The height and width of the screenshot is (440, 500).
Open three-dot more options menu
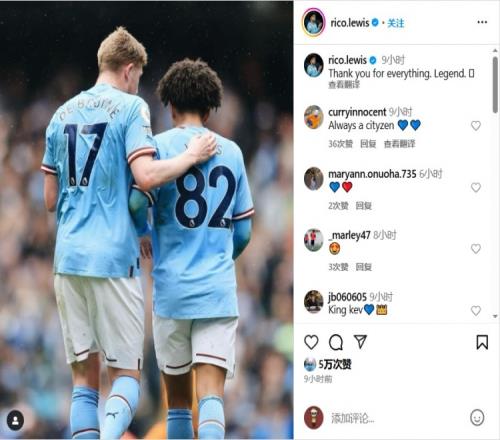point(482,22)
